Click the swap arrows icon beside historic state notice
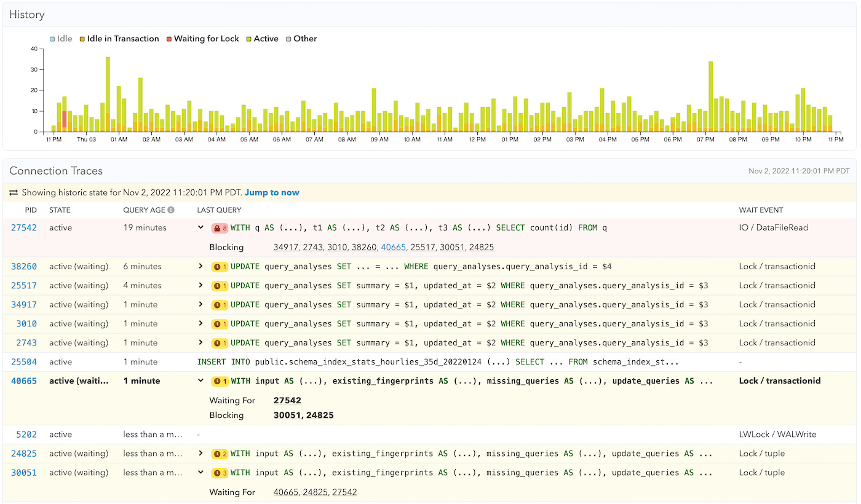This screenshot has width=861, height=504. 14,192
